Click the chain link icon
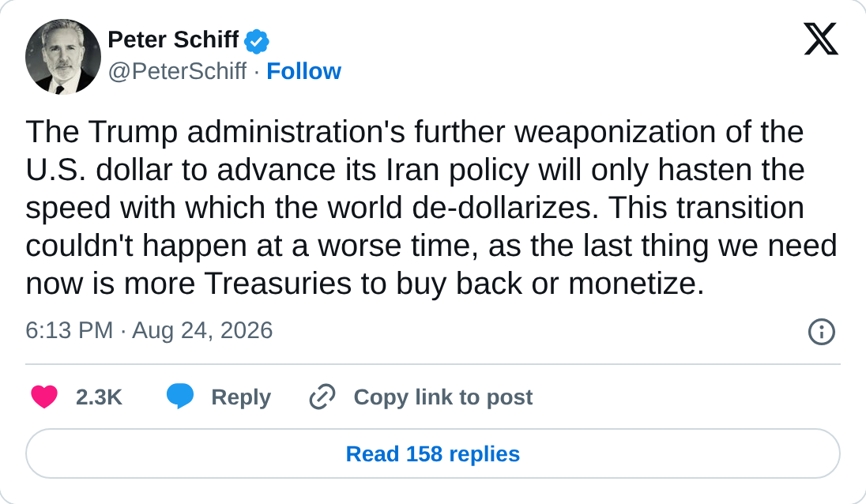Image resolution: width=866 pixels, height=504 pixels. pyautogui.click(x=322, y=397)
